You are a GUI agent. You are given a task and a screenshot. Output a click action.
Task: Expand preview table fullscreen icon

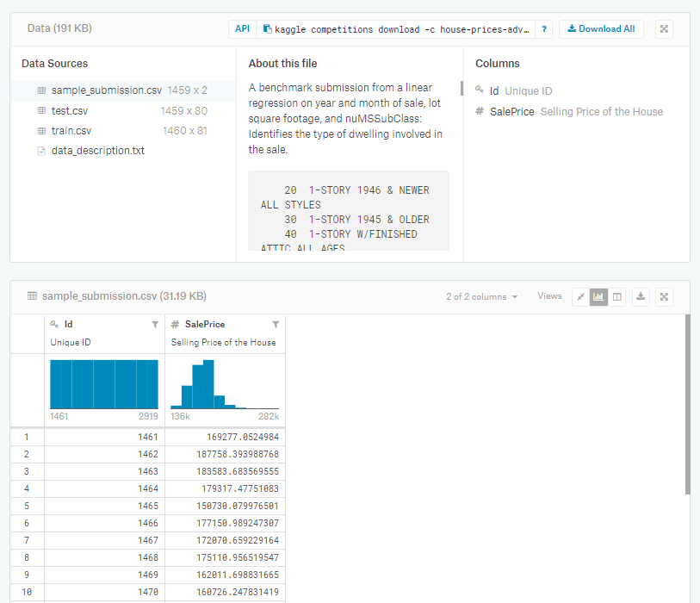click(x=664, y=296)
